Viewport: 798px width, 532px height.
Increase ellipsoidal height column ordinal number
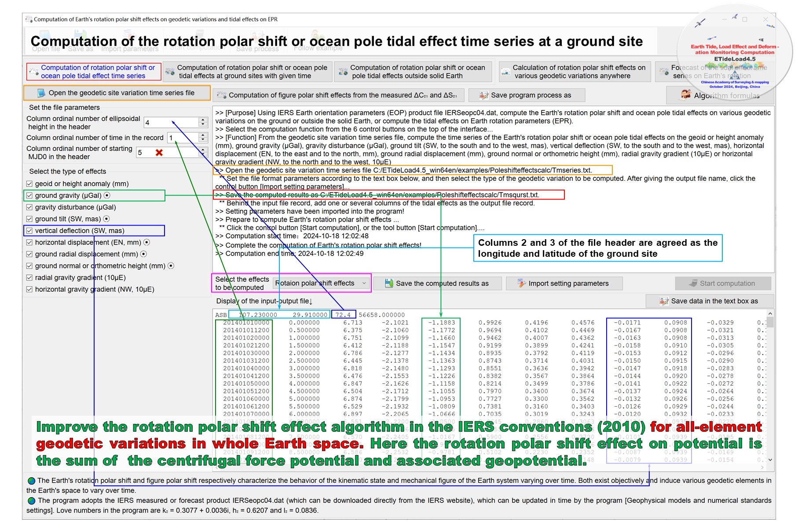point(203,120)
